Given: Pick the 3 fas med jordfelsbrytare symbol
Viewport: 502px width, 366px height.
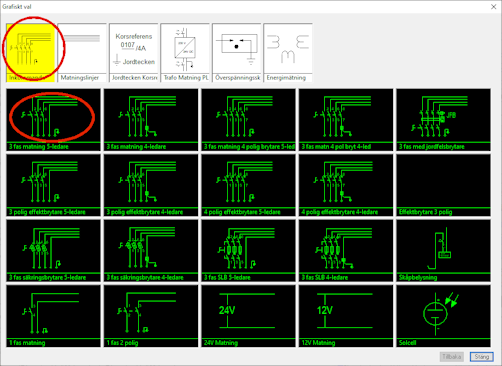Looking at the screenshot, I should point(443,120).
